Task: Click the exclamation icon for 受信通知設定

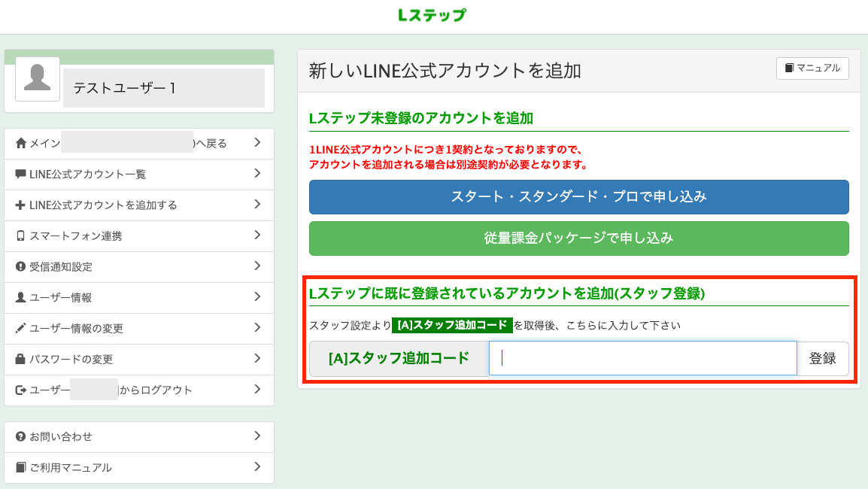Action: (20, 267)
